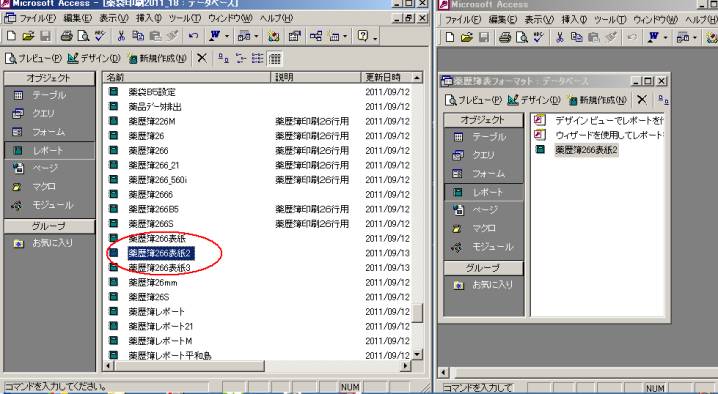Click the Undo arrow icon in left toolbar
This screenshot has width=718, height=394.
193,36
